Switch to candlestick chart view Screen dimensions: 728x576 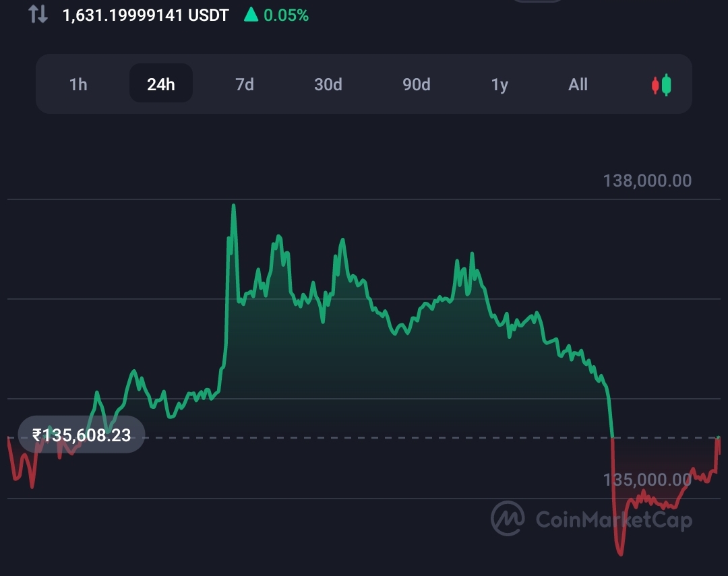(661, 84)
